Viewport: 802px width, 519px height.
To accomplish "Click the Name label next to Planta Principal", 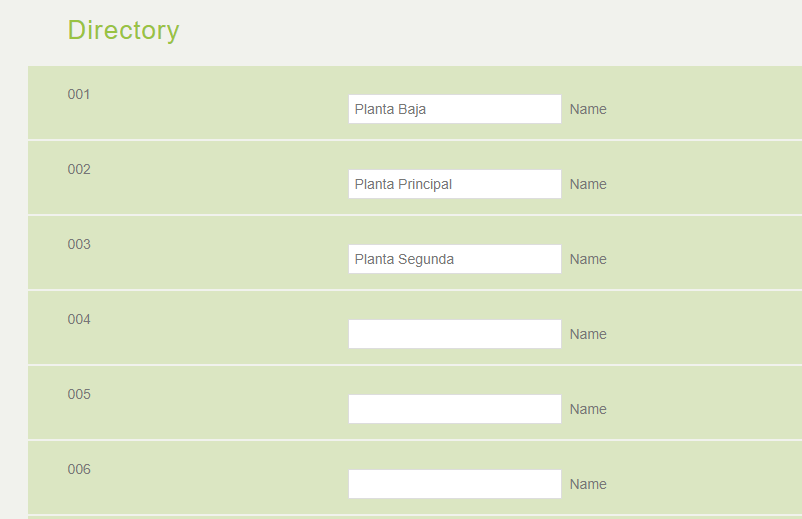I will pyautogui.click(x=588, y=185).
